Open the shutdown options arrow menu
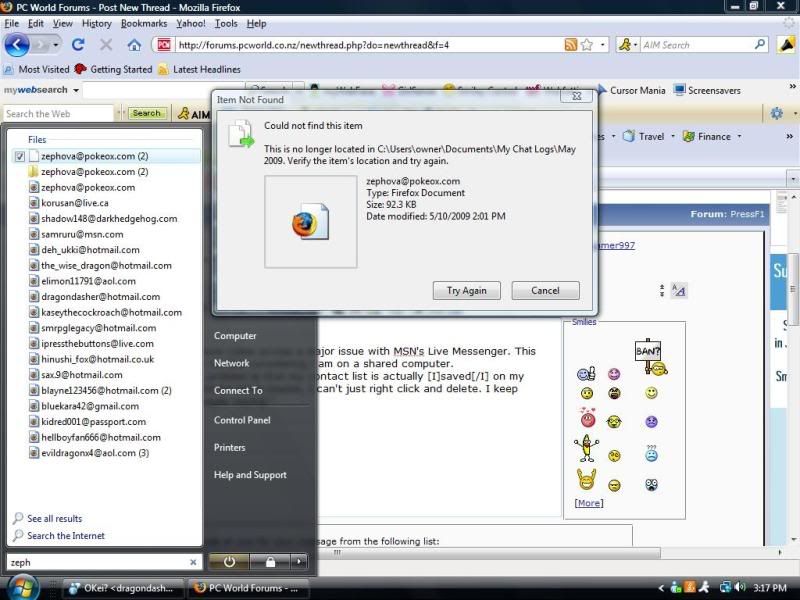The width and height of the screenshot is (800, 600). [x=298, y=562]
